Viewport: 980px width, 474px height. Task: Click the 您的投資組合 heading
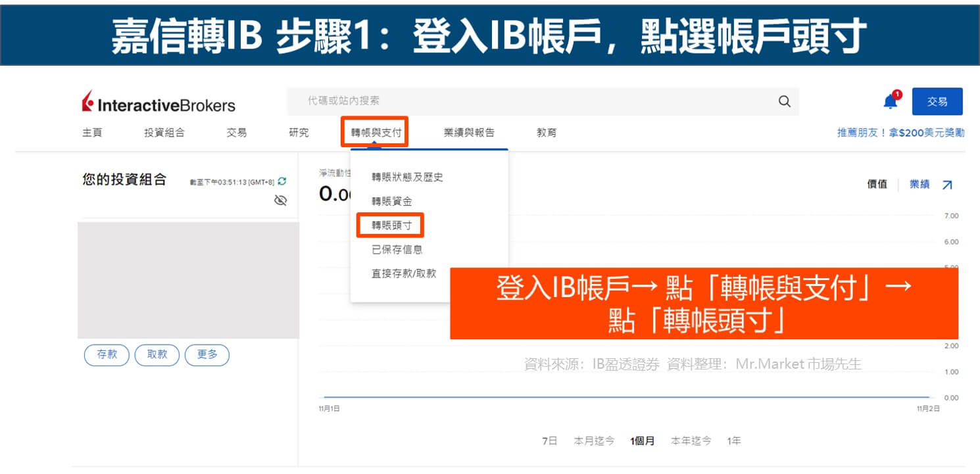[124, 180]
